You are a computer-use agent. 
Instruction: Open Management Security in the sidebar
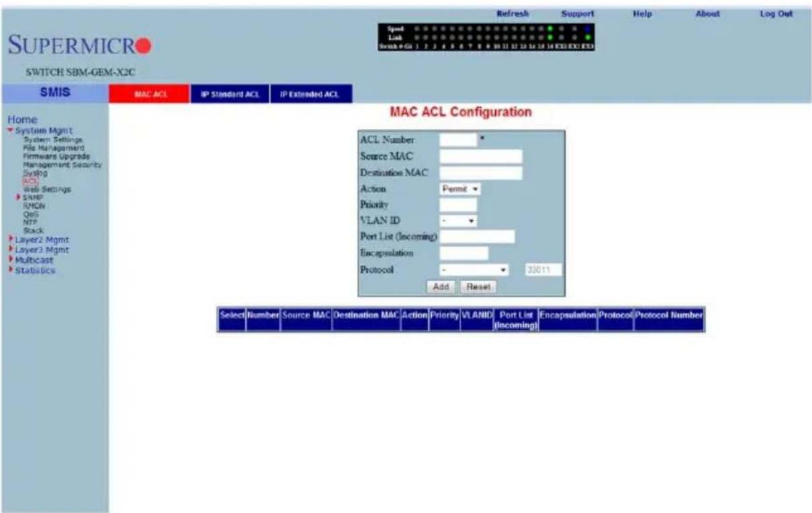[x=62, y=164]
